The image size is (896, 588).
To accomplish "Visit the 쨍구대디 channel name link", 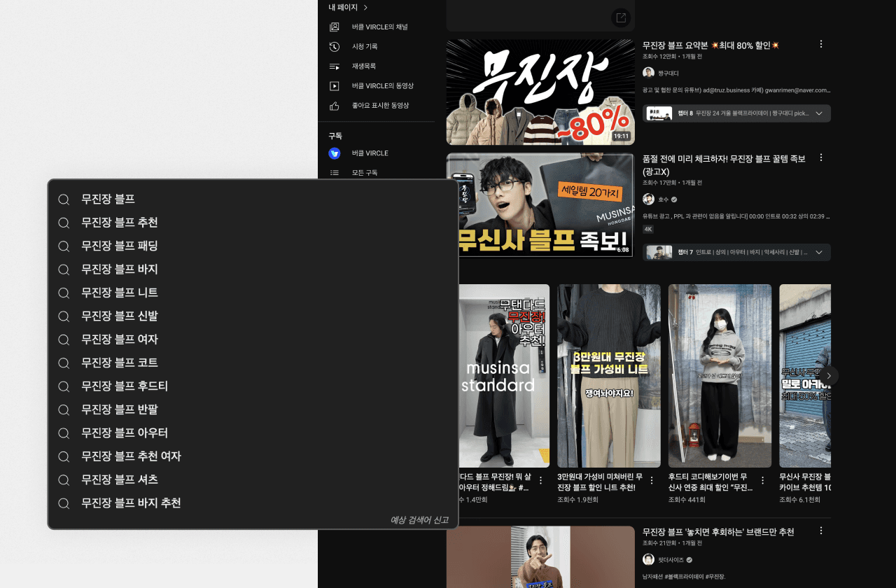I will click(668, 73).
